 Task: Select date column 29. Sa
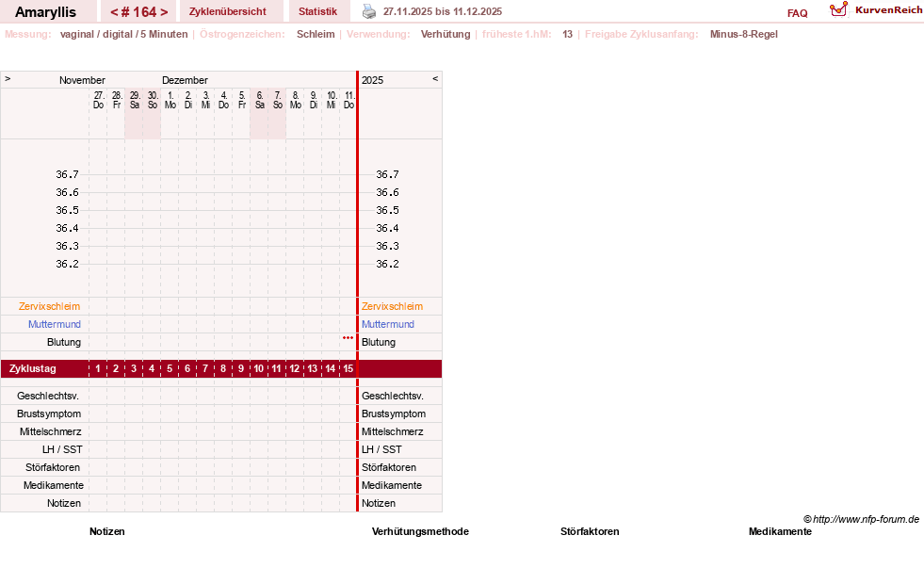pos(135,100)
